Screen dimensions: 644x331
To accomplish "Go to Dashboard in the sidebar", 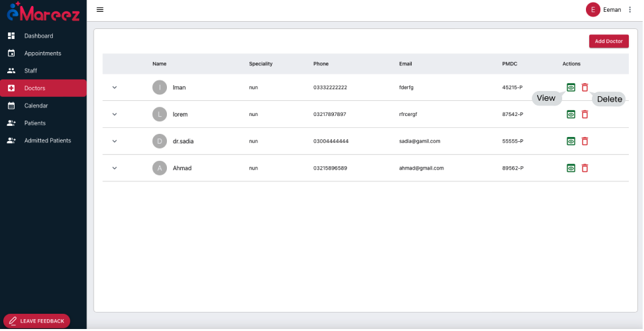I will pyautogui.click(x=43, y=36).
